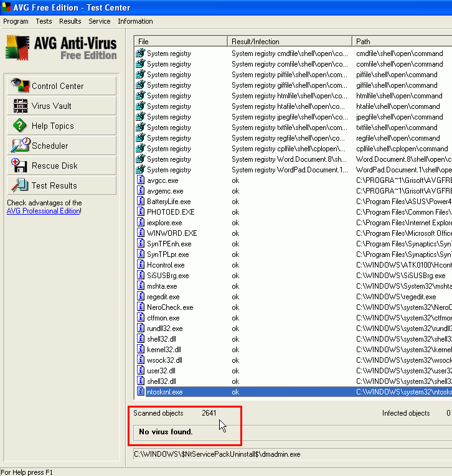View Test Results
The width and height of the screenshot is (452, 476).
point(62,185)
